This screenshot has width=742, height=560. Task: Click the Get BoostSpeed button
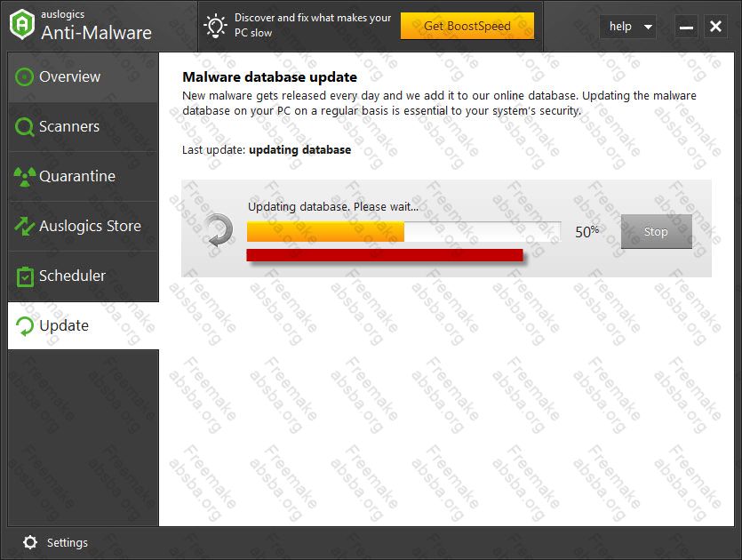(467, 26)
